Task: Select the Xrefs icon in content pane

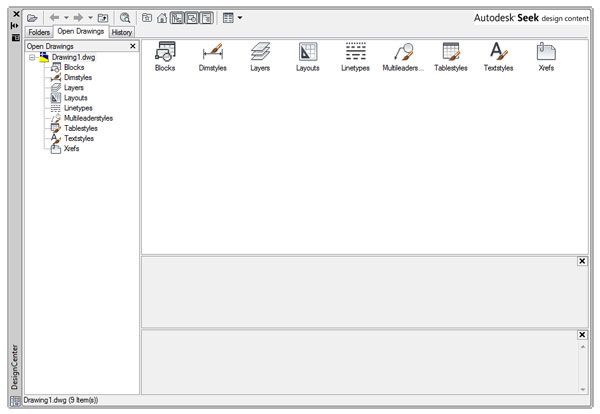Action: pyautogui.click(x=546, y=56)
